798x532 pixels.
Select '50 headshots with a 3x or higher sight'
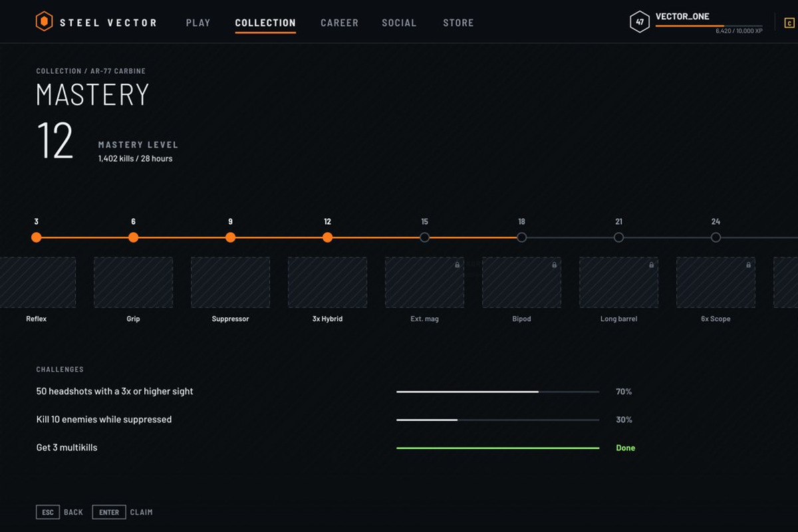pos(114,392)
